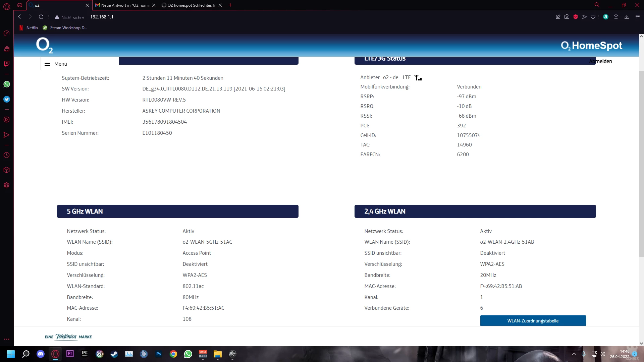Click the address bar showing 192.168.1.1
Screen dimensions: 644x362
point(102,17)
